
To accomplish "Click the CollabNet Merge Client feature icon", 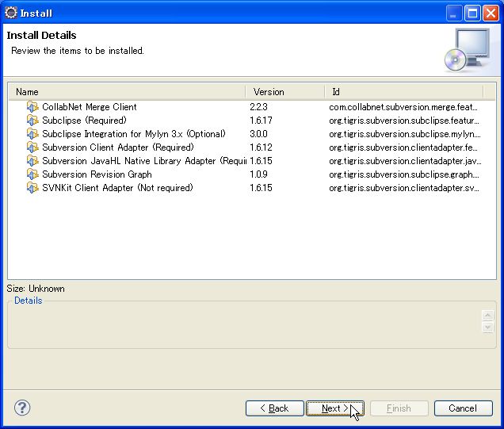I will click(32, 107).
